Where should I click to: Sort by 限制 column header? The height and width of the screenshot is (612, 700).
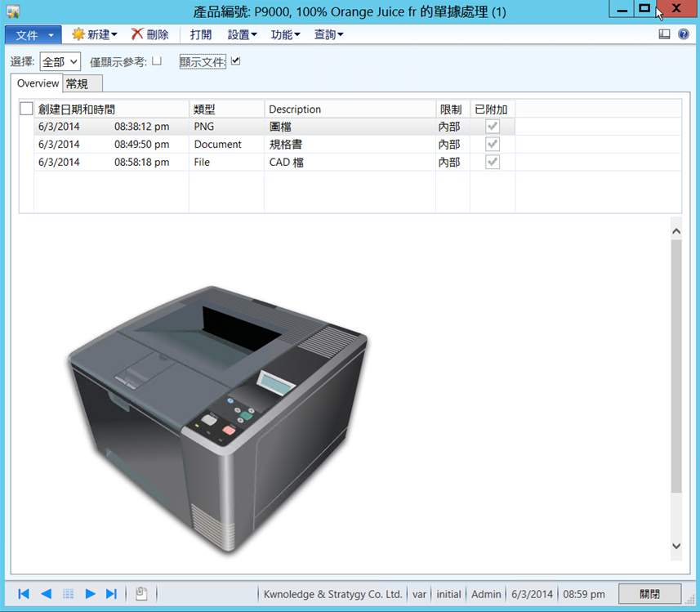(453, 109)
